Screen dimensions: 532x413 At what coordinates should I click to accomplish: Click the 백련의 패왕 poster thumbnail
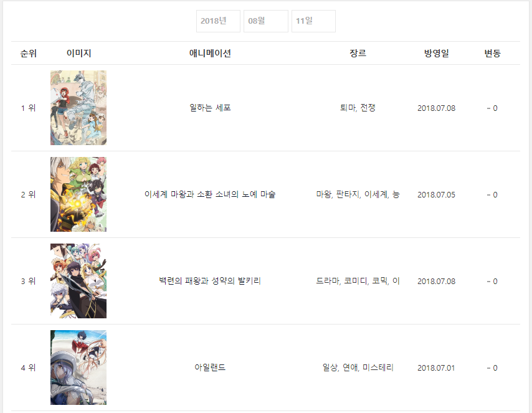tap(78, 281)
